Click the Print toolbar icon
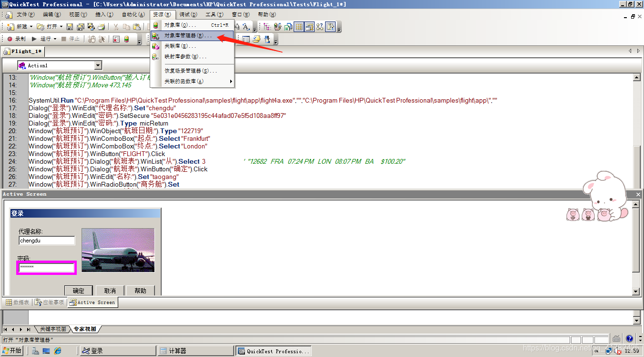The width and height of the screenshot is (644, 357). [101, 27]
